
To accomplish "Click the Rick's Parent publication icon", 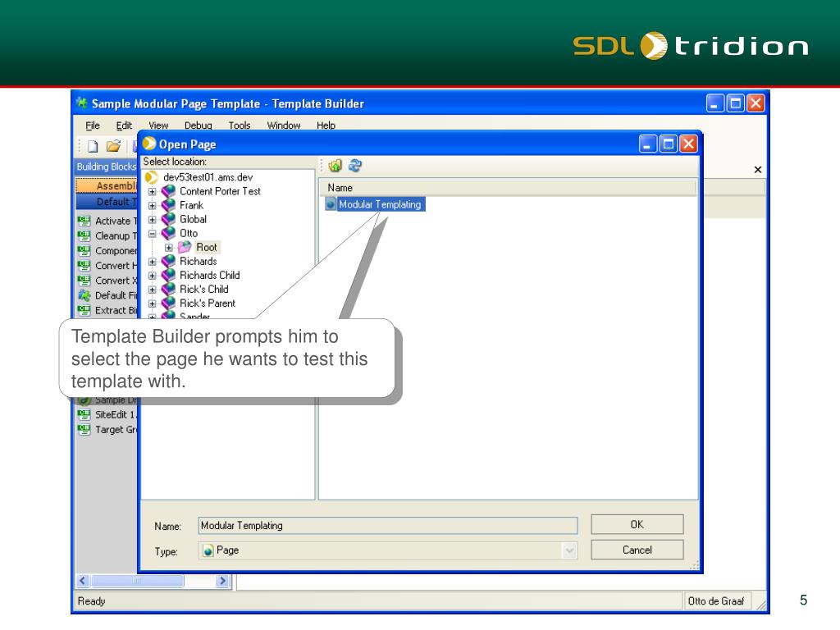I will [169, 303].
